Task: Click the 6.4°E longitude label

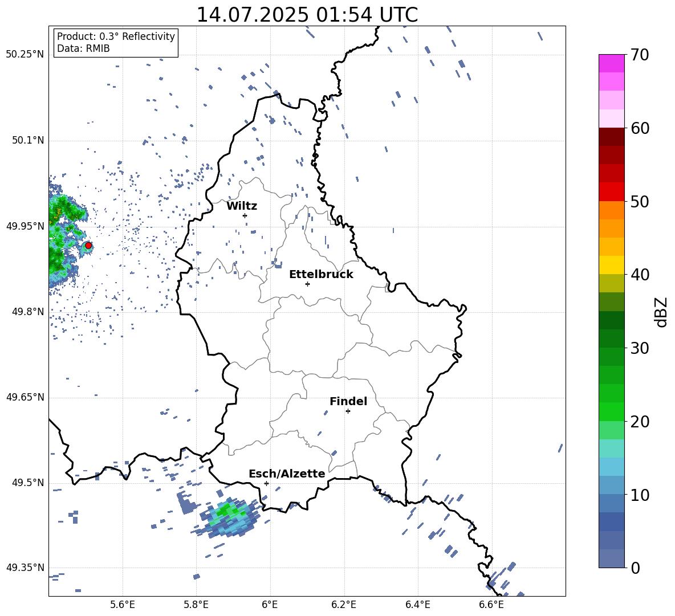Action: coord(417,605)
